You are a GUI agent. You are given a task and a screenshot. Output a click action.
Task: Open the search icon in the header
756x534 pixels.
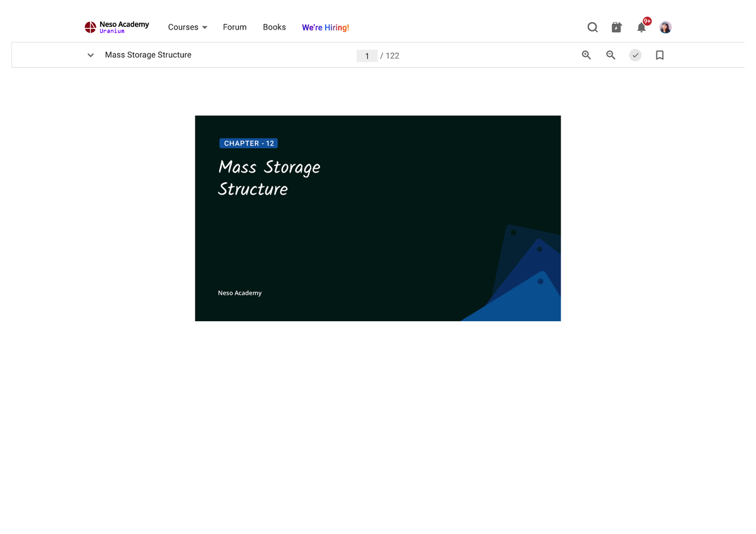(x=592, y=27)
